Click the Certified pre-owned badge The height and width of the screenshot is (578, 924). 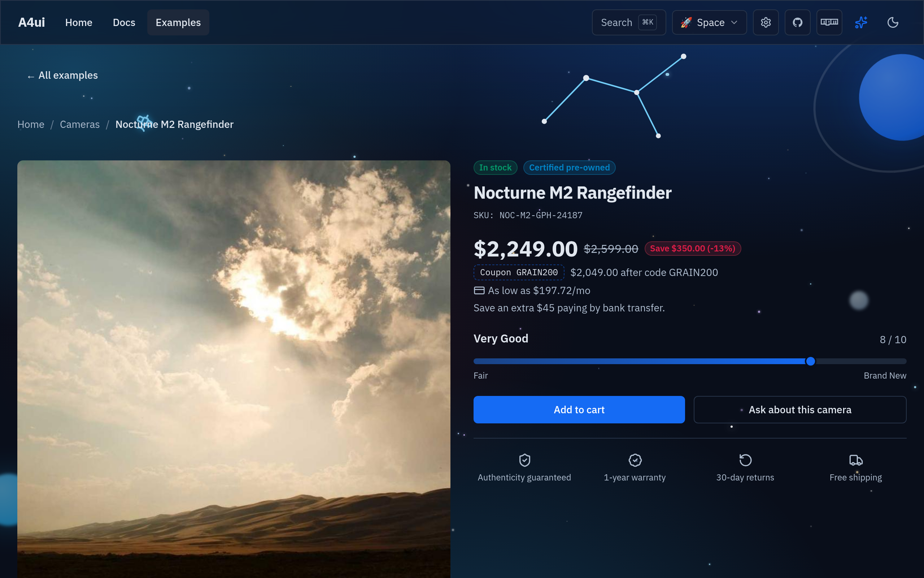(x=569, y=167)
